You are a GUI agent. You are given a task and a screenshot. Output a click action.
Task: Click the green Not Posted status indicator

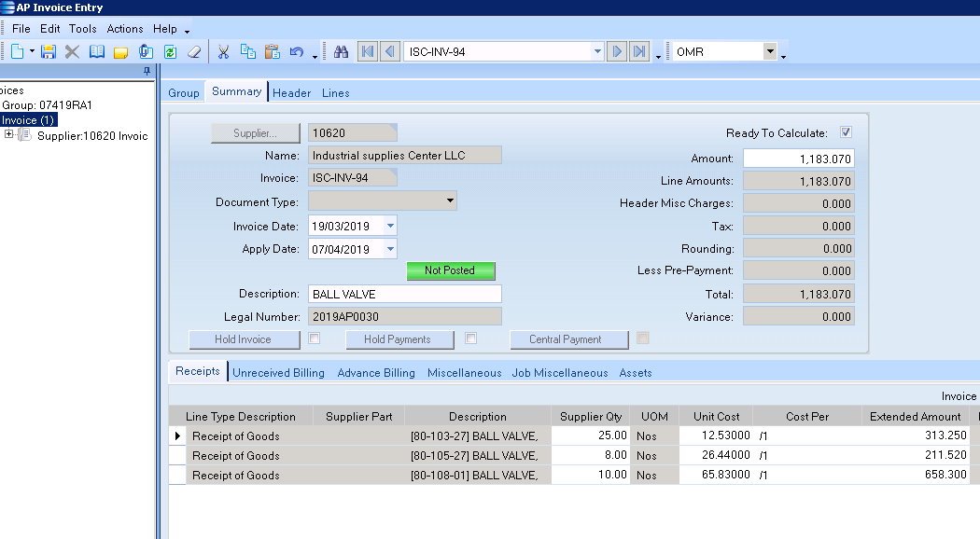point(451,270)
